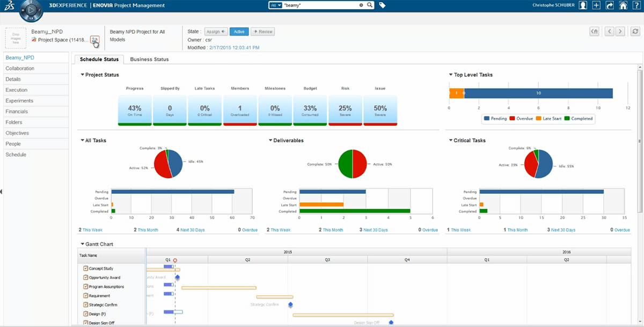644x327 pixels.
Task: Click the Requirement task icon
Action: [x=85, y=295]
